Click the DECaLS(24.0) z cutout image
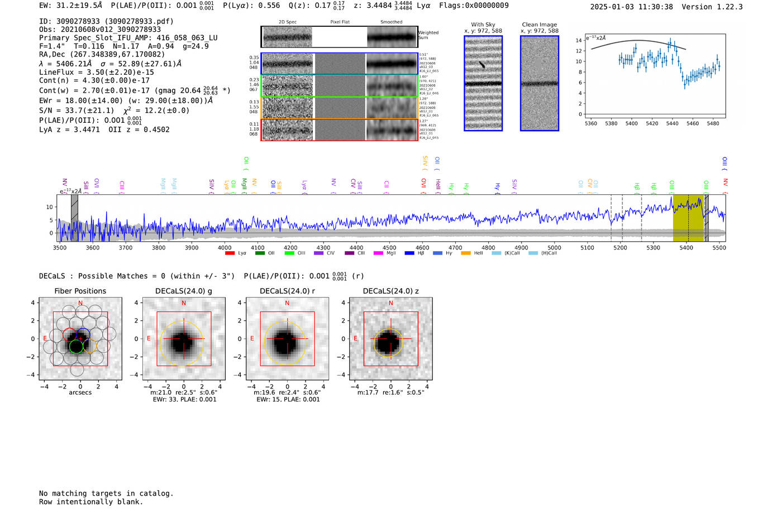Viewport: 782px width, 532px height. click(390, 339)
